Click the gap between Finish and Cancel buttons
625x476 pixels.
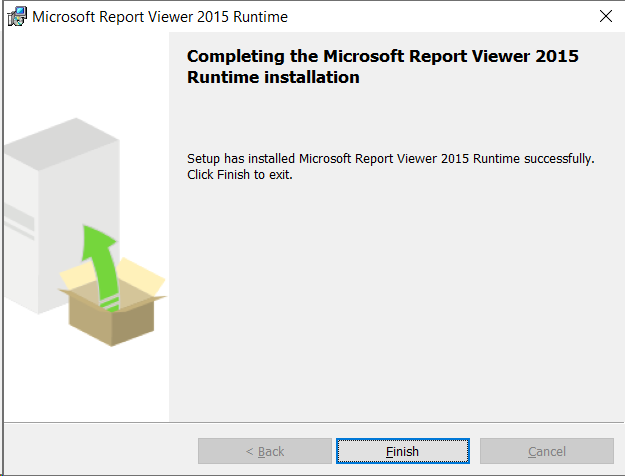pyautogui.click(x=474, y=451)
